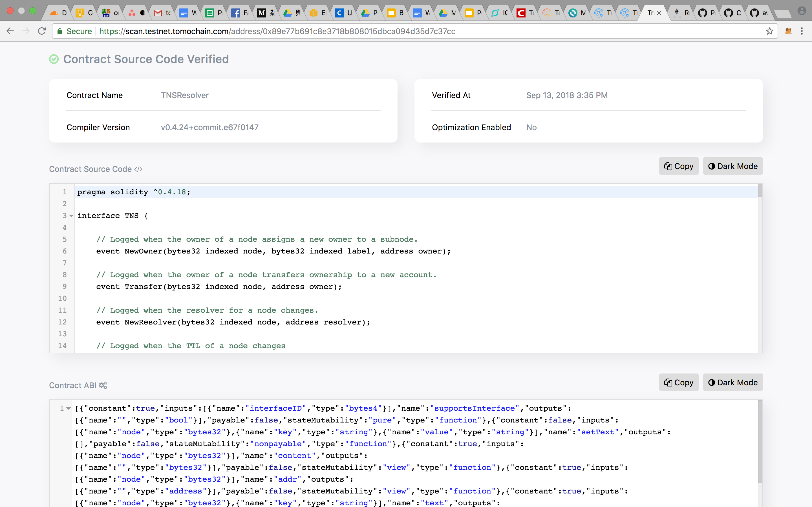The image size is (812, 507).
Task: Click the gears icon beside Contract ABI
Action: [103, 385]
